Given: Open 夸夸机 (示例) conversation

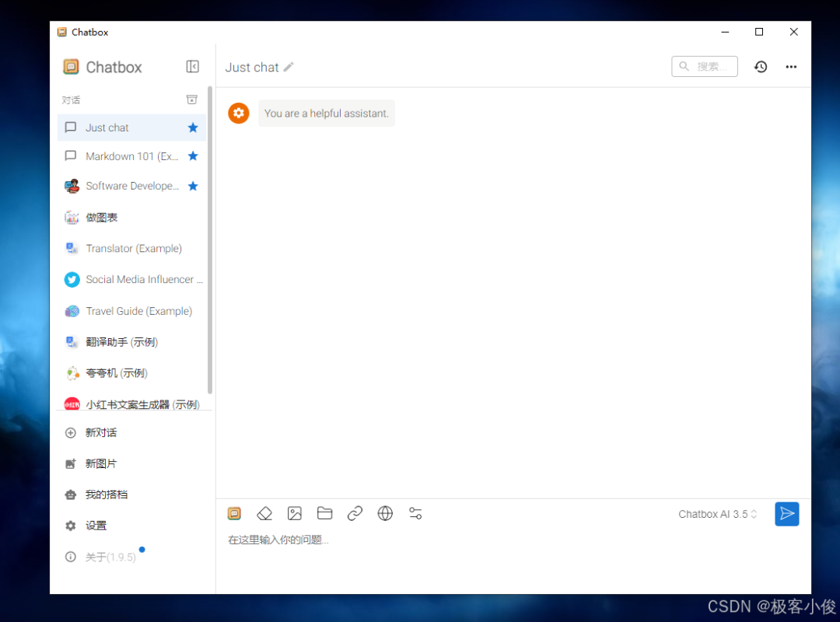Looking at the screenshot, I should coord(131,373).
